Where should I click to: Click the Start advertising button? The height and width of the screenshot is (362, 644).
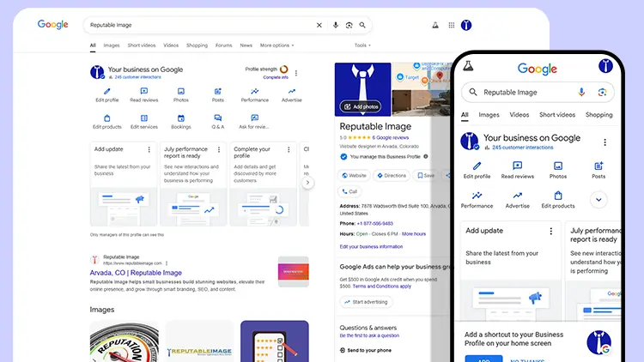click(x=366, y=302)
